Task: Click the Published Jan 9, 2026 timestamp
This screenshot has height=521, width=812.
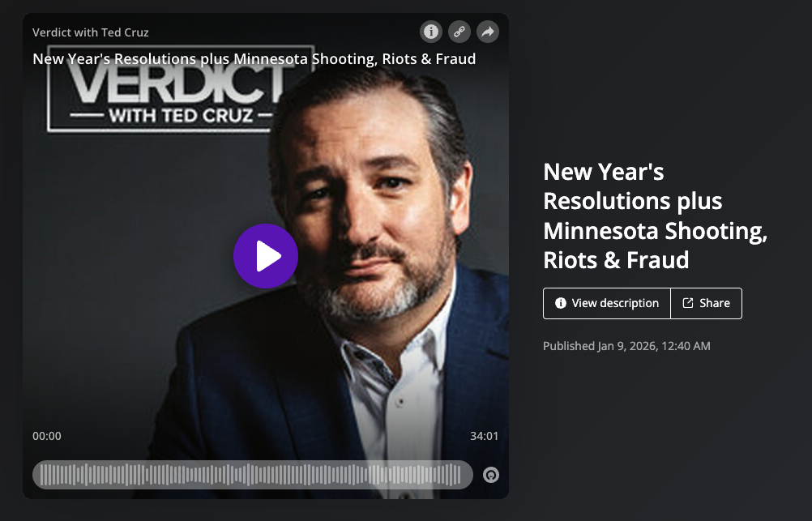Action: (626, 346)
